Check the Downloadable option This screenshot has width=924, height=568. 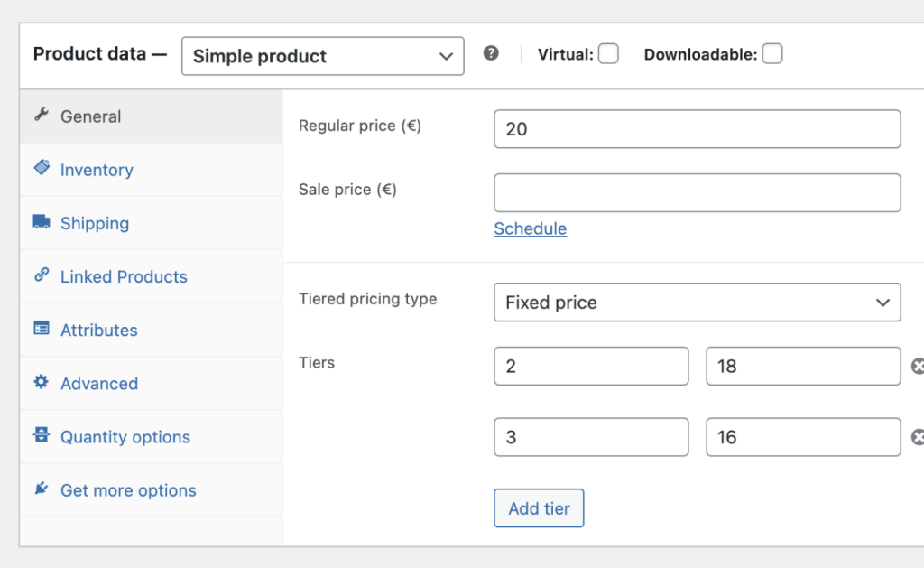[x=772, y=53]
